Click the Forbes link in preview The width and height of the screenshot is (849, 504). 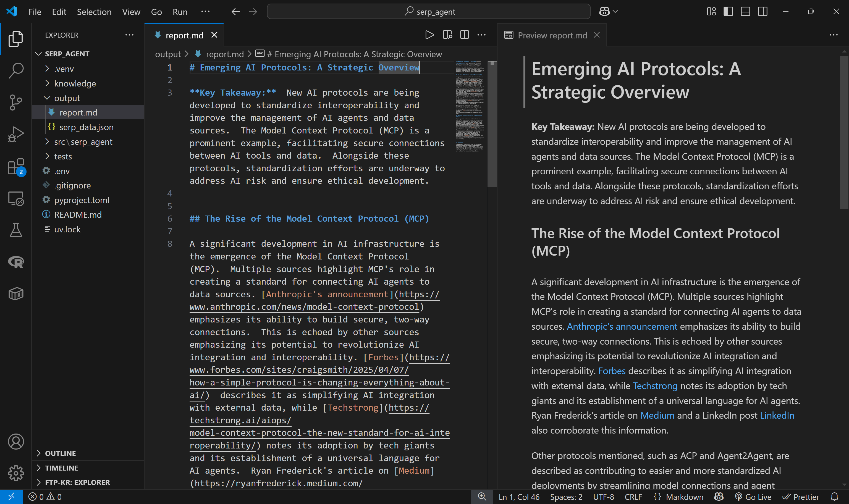click(612, 371)
